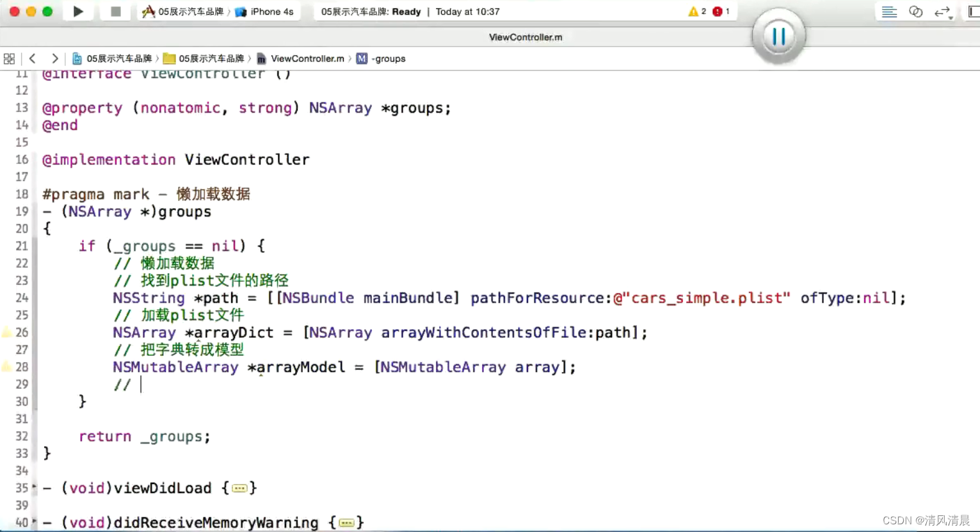Click arrayWithContentsOfFile:path call

pos(505,332)
